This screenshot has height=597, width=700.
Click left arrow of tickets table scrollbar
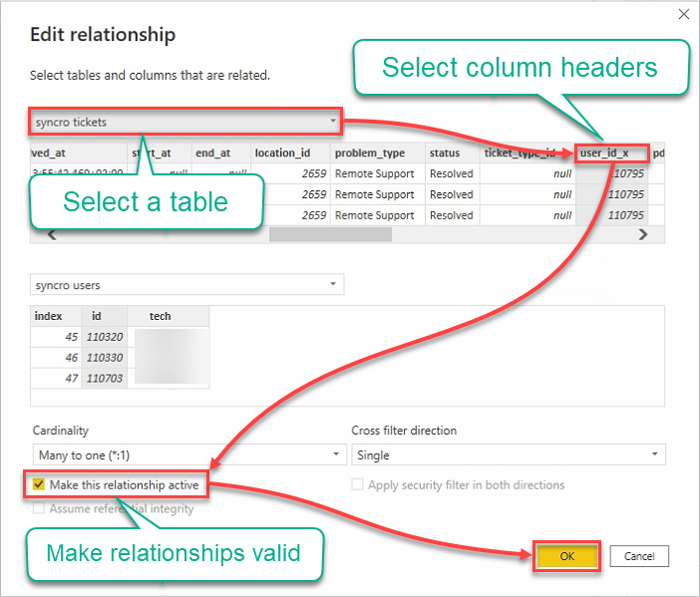point(52,234)
